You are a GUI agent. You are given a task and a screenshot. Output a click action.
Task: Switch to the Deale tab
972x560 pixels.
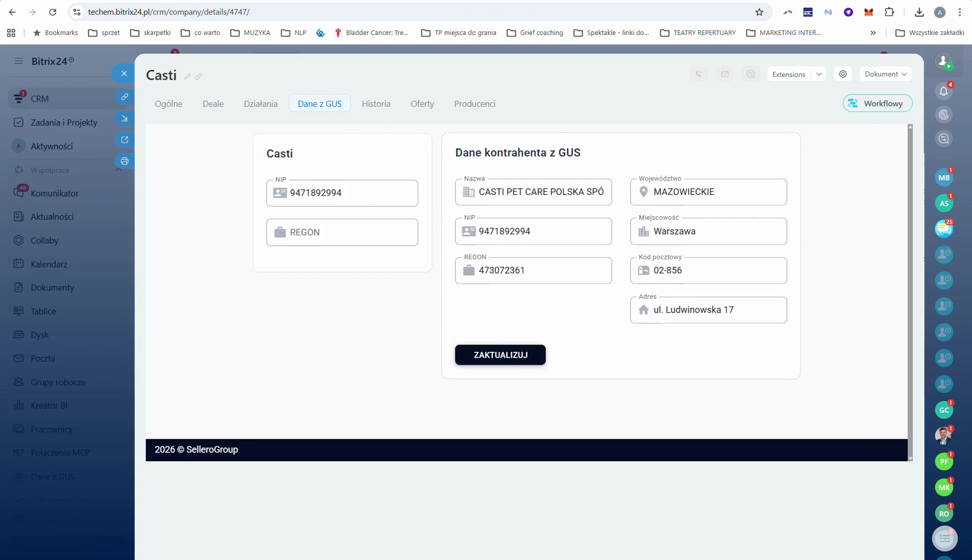pos(213,104)
